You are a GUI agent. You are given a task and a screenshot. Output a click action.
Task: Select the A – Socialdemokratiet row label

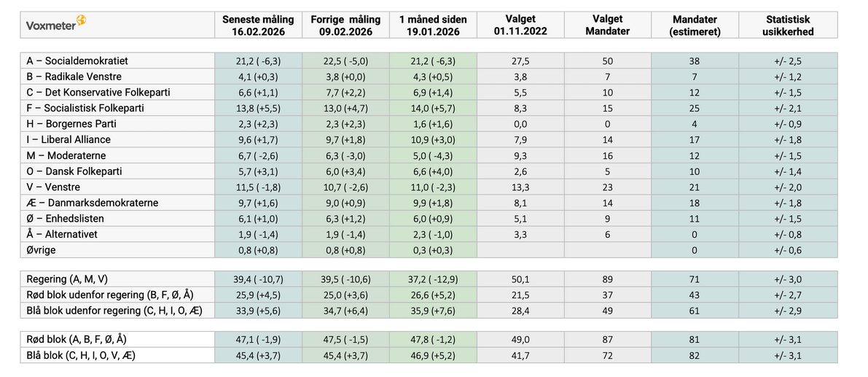pyautogui.click(x=77, y=61)
